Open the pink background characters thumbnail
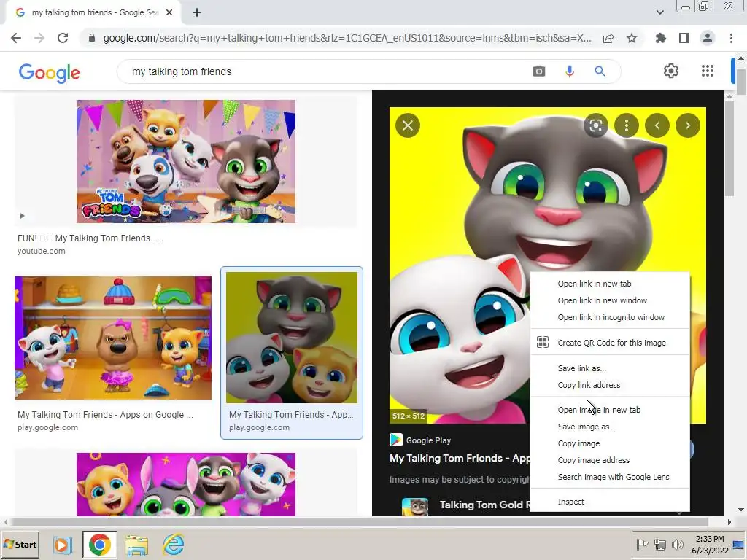The height and width of the screenshot is (560, 747). pos(186,484)
